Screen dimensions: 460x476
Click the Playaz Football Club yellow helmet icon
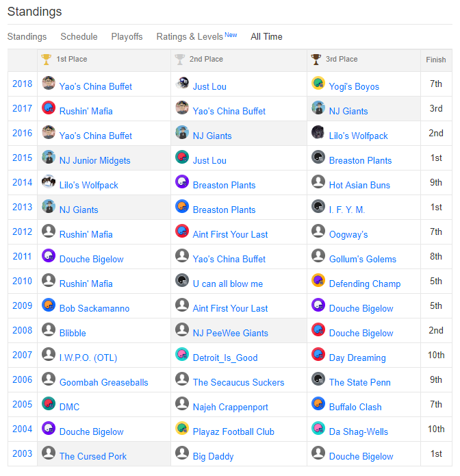(182, 428)
